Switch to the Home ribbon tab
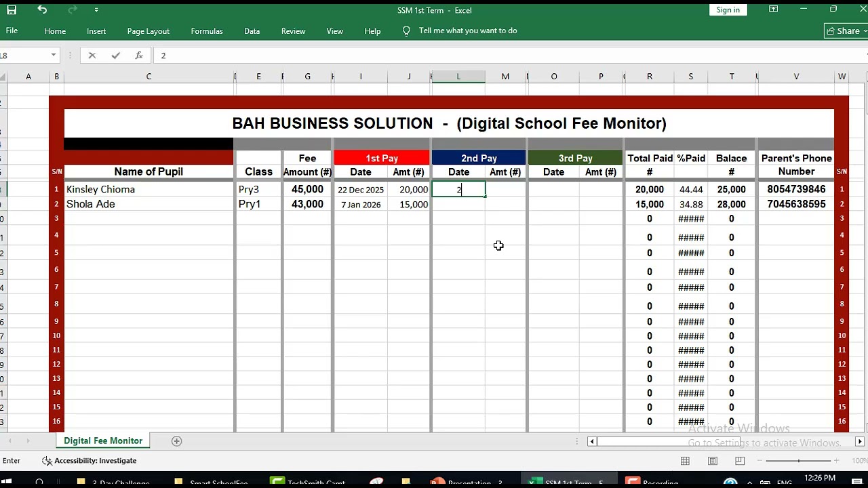This screenshot has width=868, height=488. pos(55,31)
